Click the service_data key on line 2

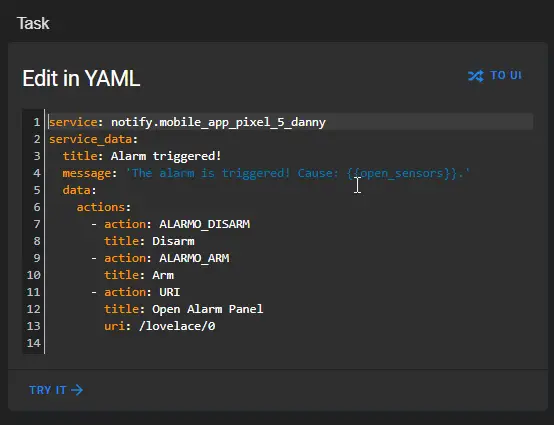click(x=90, y=139)
